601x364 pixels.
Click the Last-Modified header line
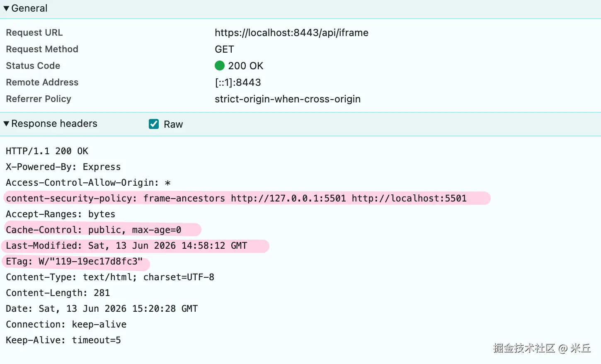coord(126,245)
